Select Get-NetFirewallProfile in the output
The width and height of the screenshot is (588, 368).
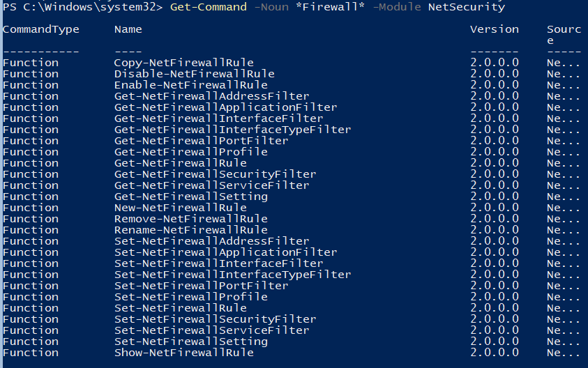[190, 152]
